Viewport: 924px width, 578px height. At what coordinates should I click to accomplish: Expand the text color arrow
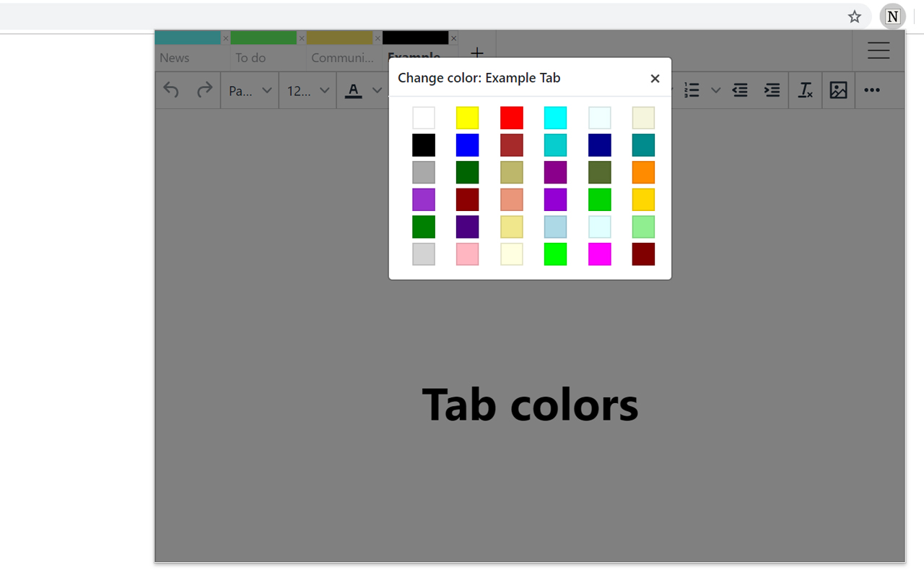[377, 90]
